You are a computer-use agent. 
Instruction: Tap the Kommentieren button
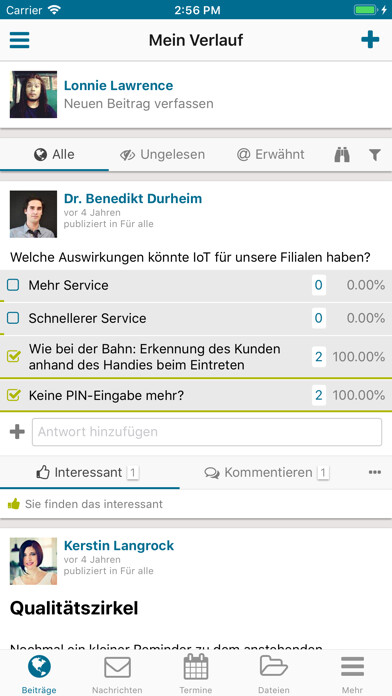(x=266, y=472)
